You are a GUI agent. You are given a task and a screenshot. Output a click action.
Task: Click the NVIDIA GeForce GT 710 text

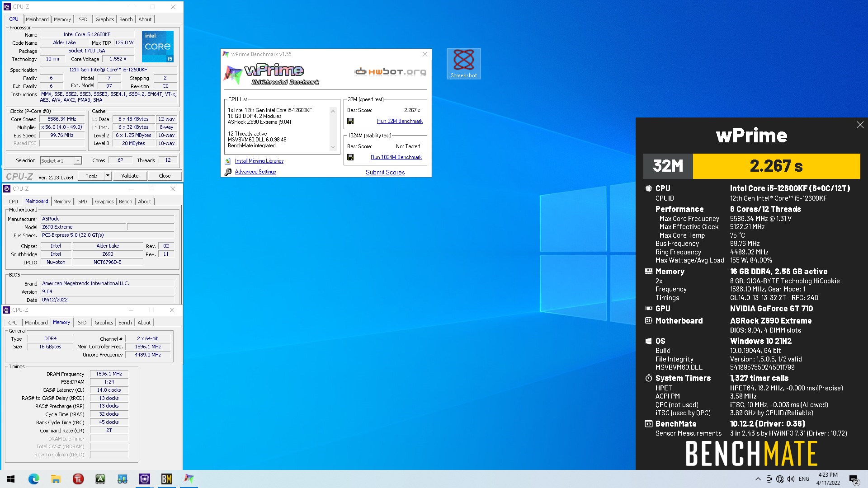[771, 309]
